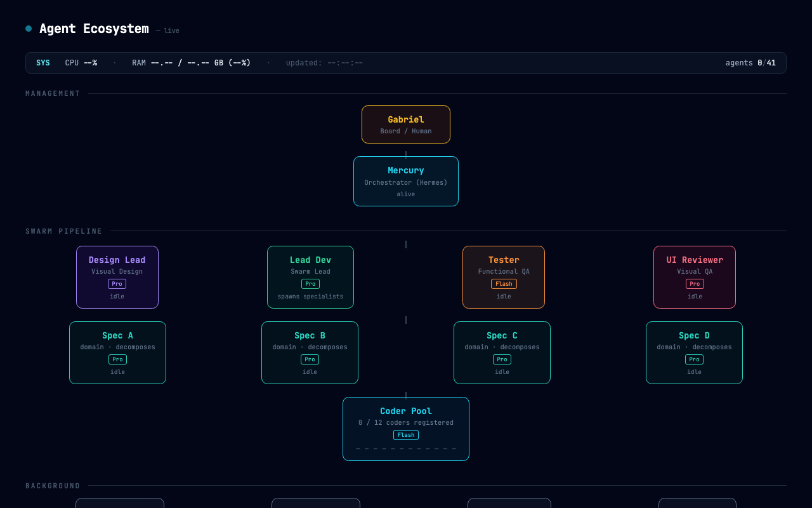Click the Agent Ecosystem title
812x508 pixels.
94,29
